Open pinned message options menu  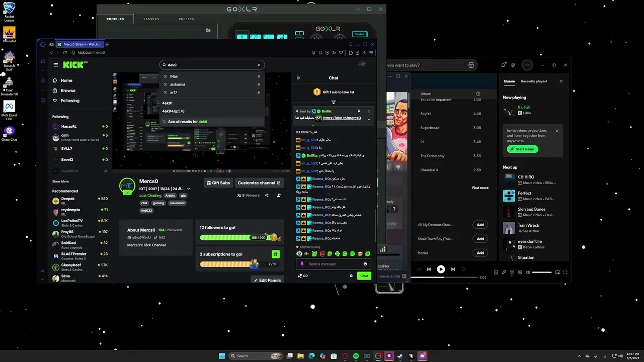(x=369, y=111)
